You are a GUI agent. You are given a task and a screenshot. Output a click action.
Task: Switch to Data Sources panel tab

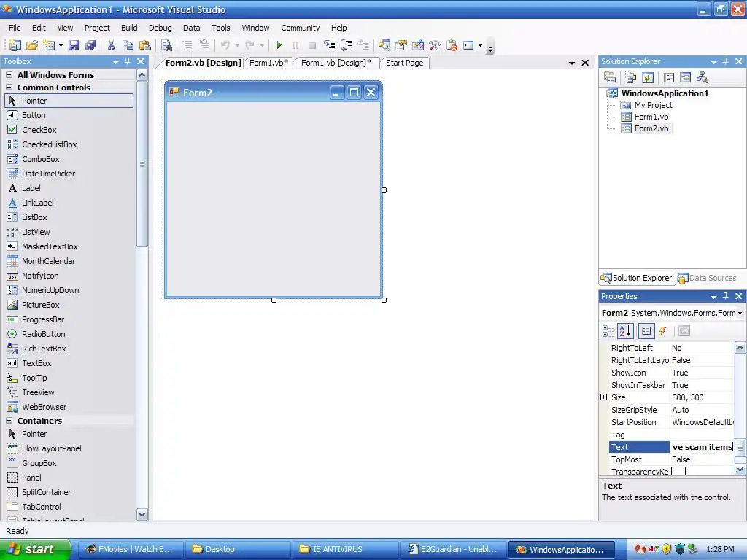(x=708, y=278)
